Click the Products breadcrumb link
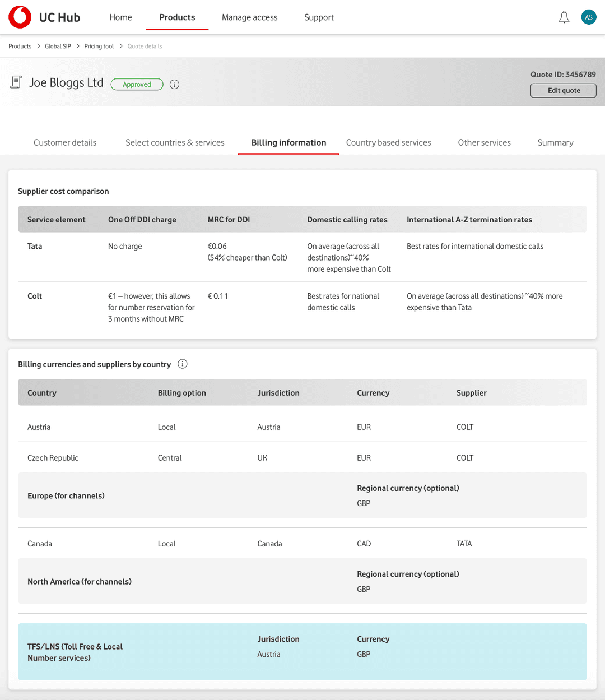Screen dimensions: 605x700 [x=20, y=47]
